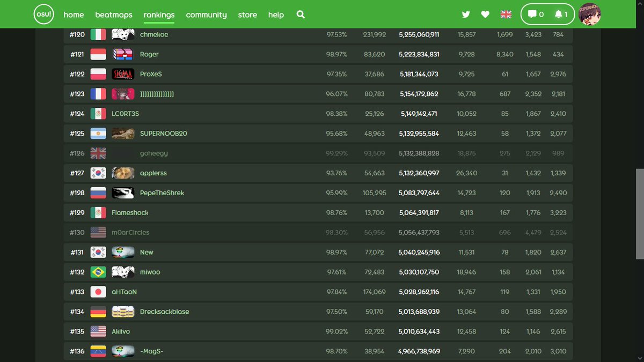The width and height of the screenshot is (644, 362).
Task: Open Flameshock player profile
Action: coord(130,213)
